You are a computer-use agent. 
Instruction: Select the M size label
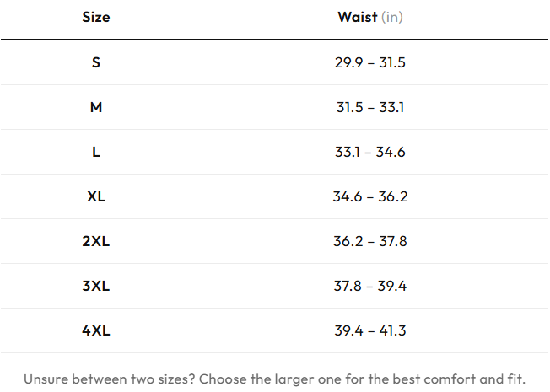[96, 107]
